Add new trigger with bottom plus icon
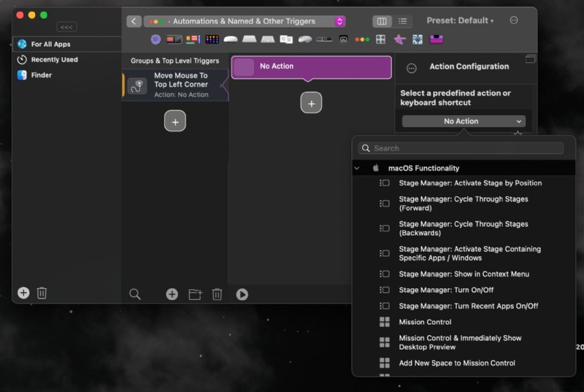The width and height of the screenshot is (584, 392). tap(172, 294)
